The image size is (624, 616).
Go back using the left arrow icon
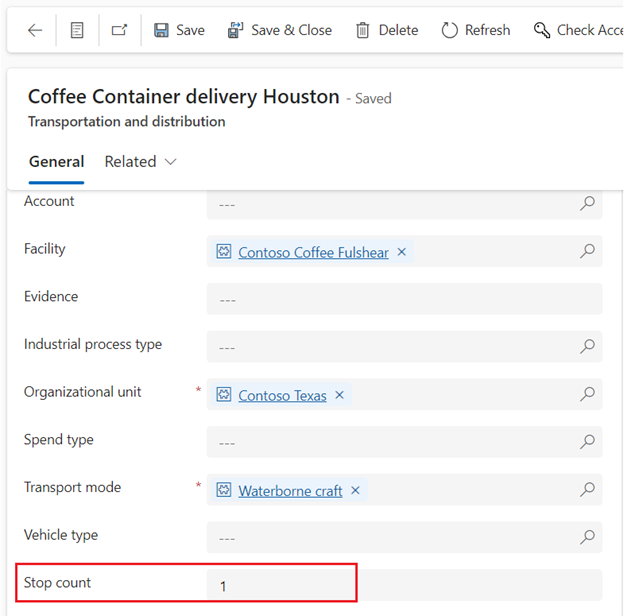point(35,30)
